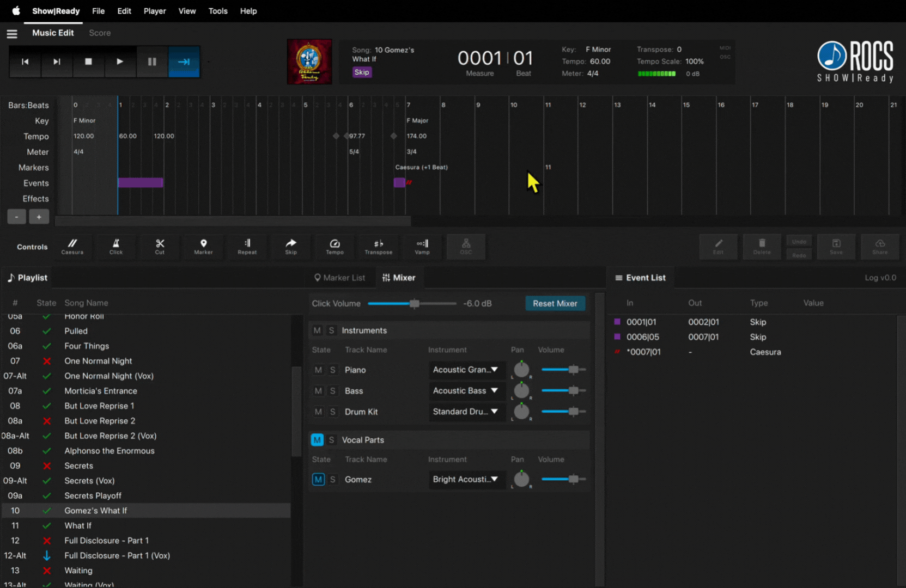Switch to the Marker List tab
The image size is (906, 588).
[x=339, y=278]
